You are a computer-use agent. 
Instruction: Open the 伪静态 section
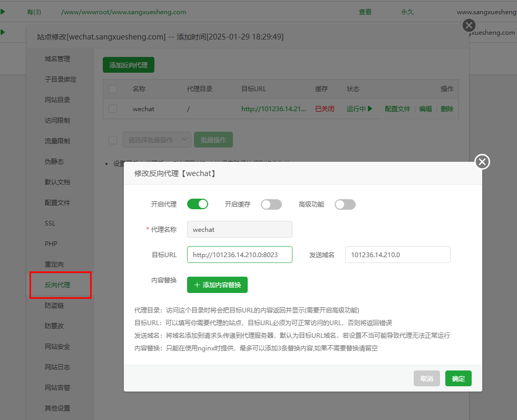pos(54,162)
